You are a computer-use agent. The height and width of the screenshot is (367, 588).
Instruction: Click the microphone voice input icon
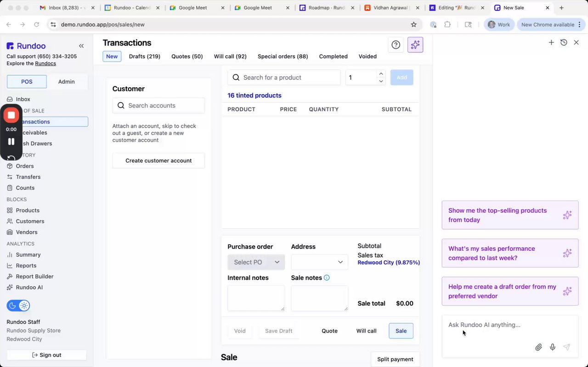(553, 347)
